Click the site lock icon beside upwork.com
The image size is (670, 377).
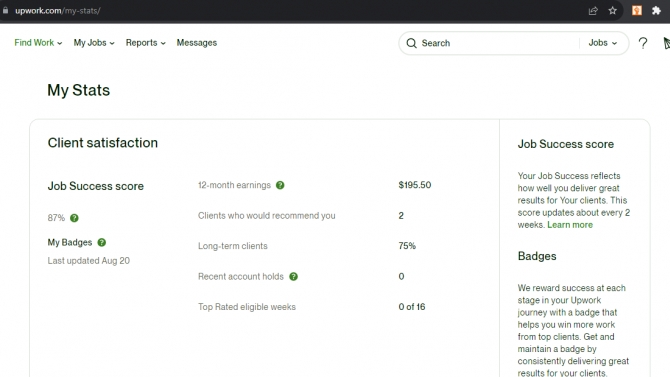[x=5, y=10]
